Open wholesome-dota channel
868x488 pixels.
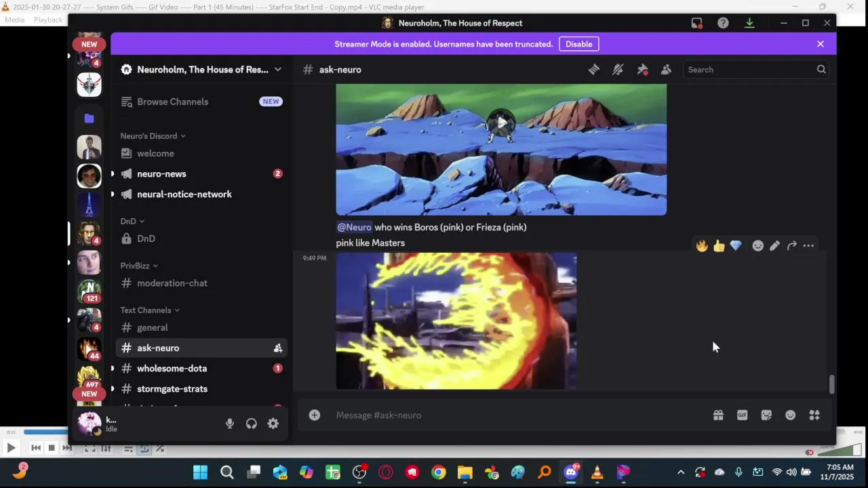[x=201, y=368]
